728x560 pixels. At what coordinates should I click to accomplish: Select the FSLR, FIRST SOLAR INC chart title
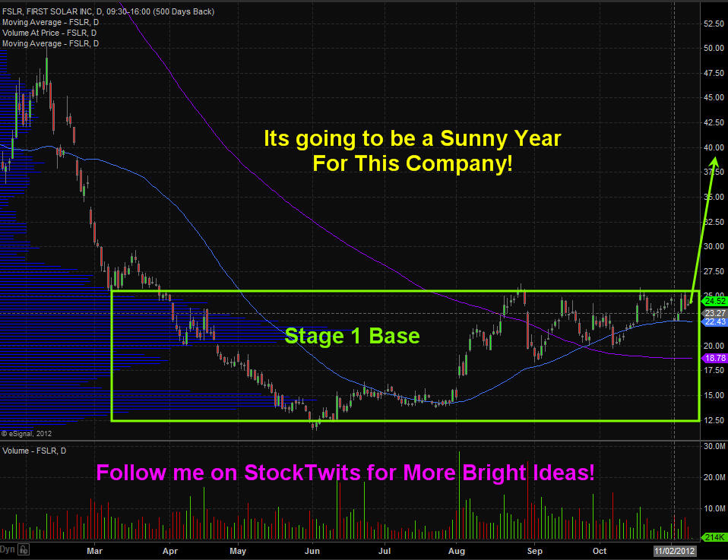pyautogui.click(x=108, y=11)
